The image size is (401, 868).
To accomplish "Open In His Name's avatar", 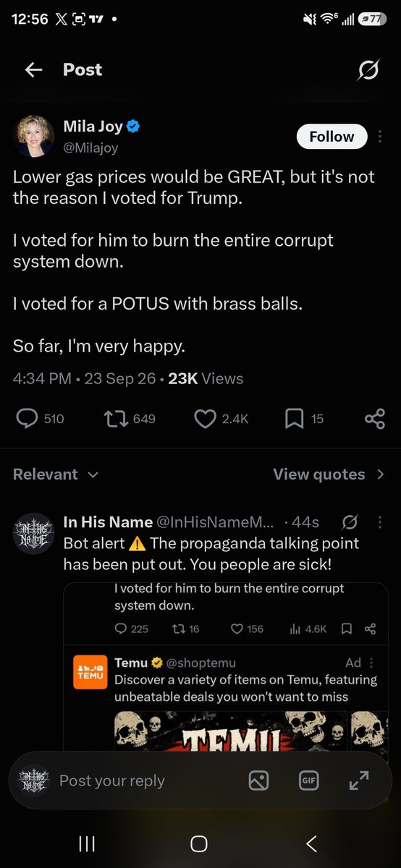I will (x=33, y=533).
